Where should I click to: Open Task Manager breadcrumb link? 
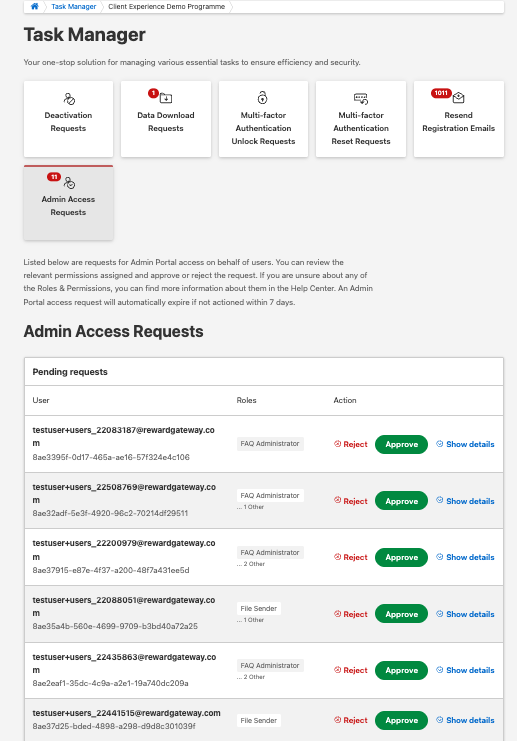click(74, 7)
